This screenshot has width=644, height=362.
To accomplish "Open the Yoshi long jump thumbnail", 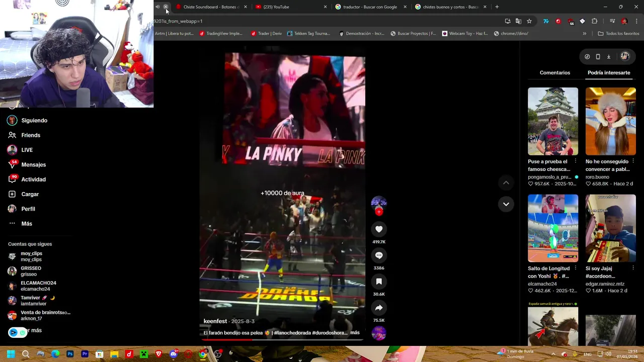I will [x=553, y=228].
